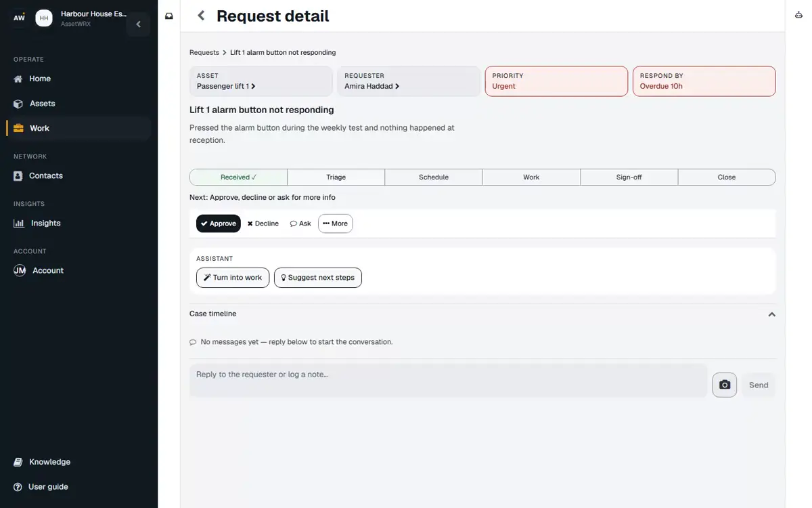The height and width of the screenshot is (508, 812).
Task: Click the Requests breadcrumb link
Action: coord(204,52)
